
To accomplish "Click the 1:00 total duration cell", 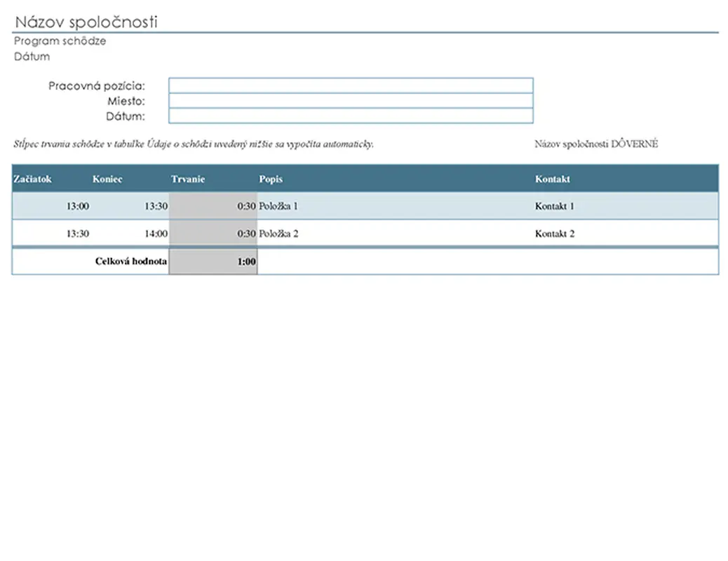I will (x=246, y=261).
